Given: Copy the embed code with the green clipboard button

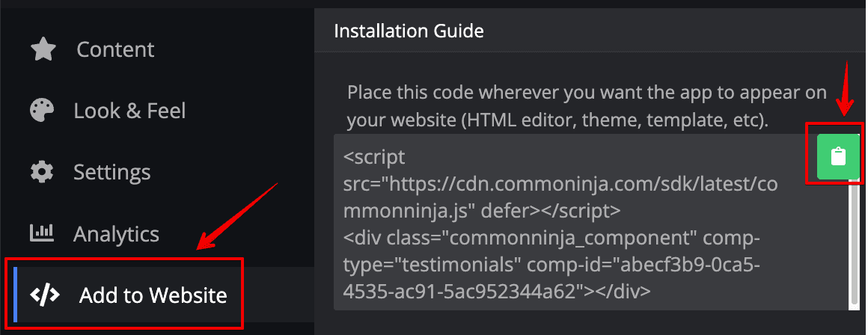Looking at the screenshot, I should point(838,157).
